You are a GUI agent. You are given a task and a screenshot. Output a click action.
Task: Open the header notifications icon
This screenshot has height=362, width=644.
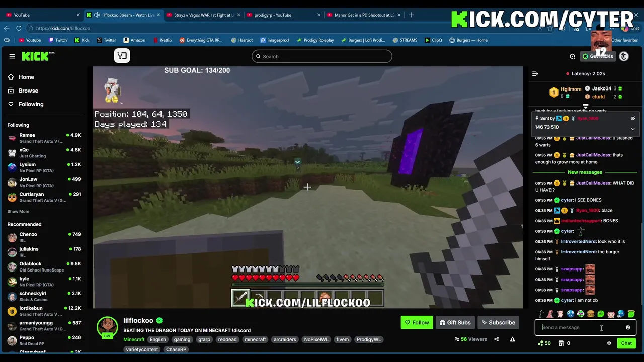pos(572,56)
